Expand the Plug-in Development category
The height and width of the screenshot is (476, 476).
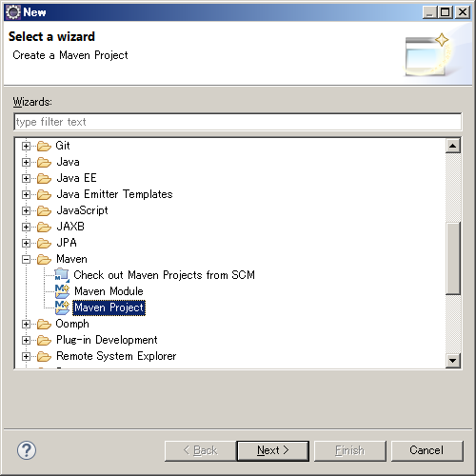26,341
